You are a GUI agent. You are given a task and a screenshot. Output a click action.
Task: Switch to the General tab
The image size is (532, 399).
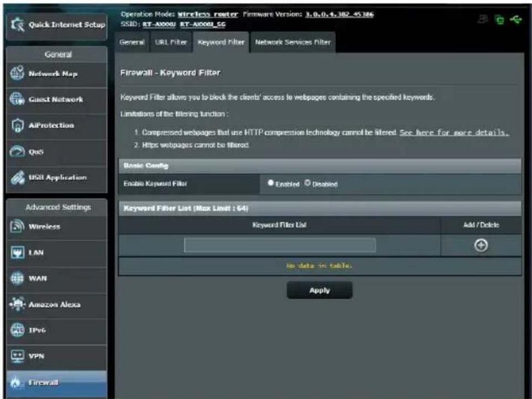[x=132, y=42]
